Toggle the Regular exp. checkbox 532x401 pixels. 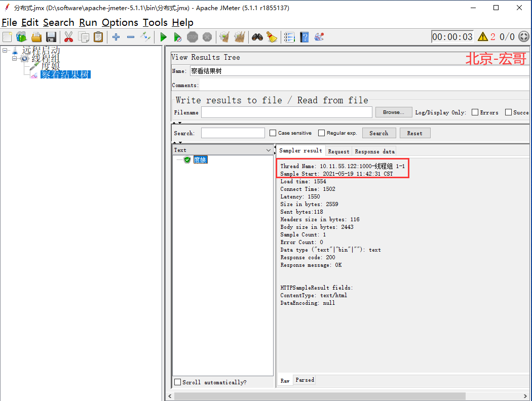pos(321,133)
